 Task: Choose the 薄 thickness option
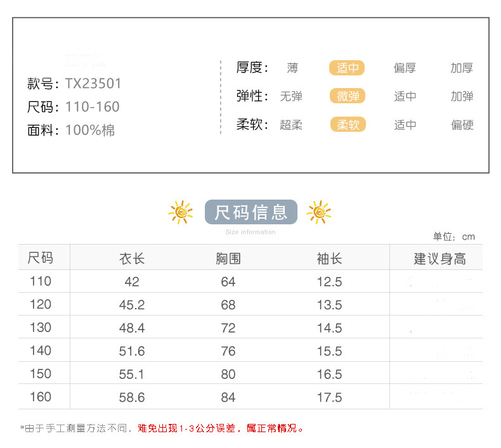[x=292, y=68]
